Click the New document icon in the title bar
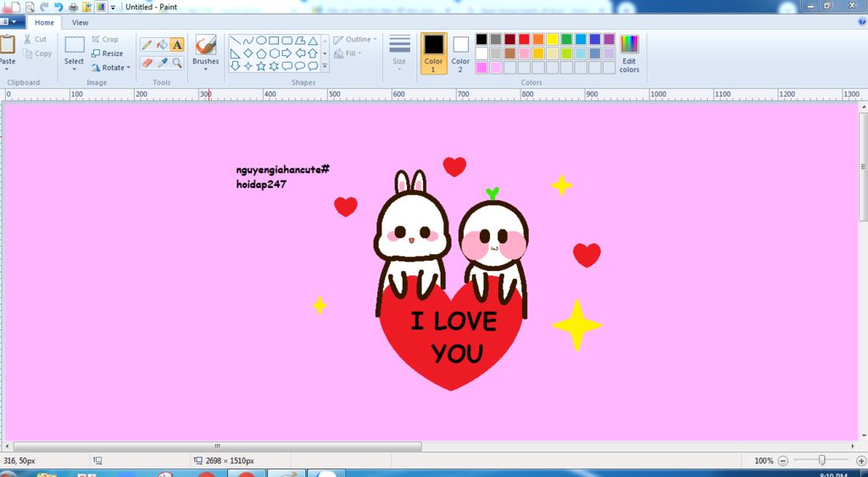Image resolution: width=868 pixels, height=477 pixels. [15, 7]
